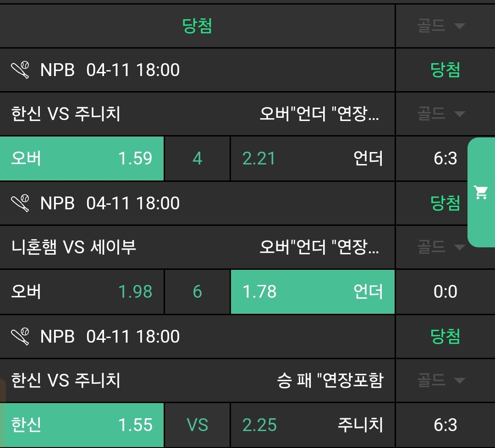Select the 당첨 tab in the top header
This screenshot has width=495, height=448.
(197, 26)
